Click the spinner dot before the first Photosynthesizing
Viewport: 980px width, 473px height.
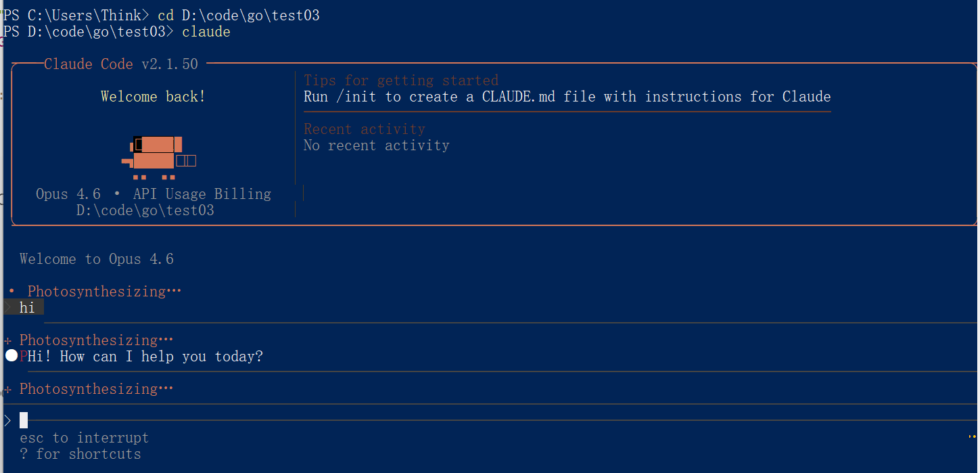[11, 292]
